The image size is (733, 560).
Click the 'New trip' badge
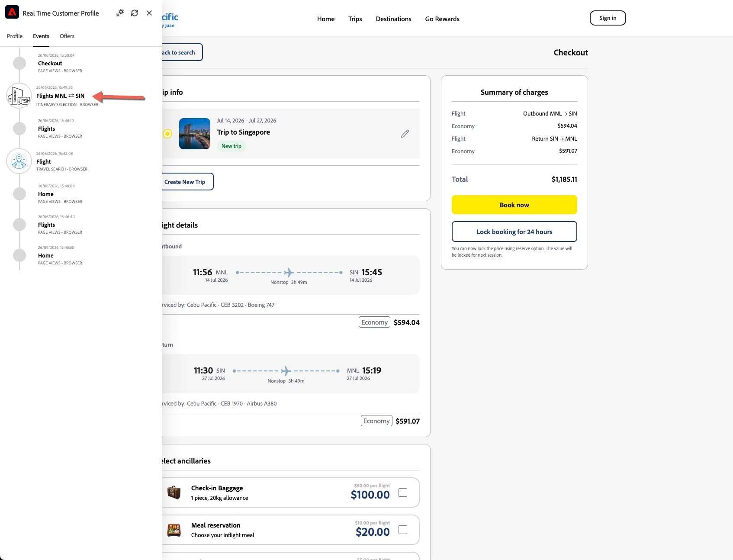(231, 146)
